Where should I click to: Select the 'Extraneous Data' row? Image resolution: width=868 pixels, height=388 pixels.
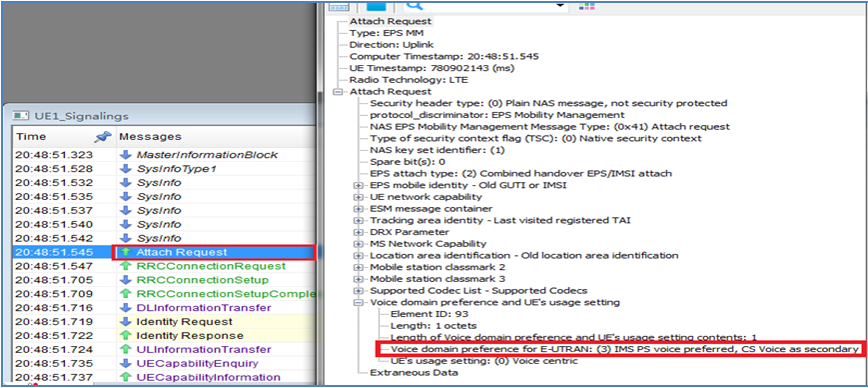pos(415,372)
